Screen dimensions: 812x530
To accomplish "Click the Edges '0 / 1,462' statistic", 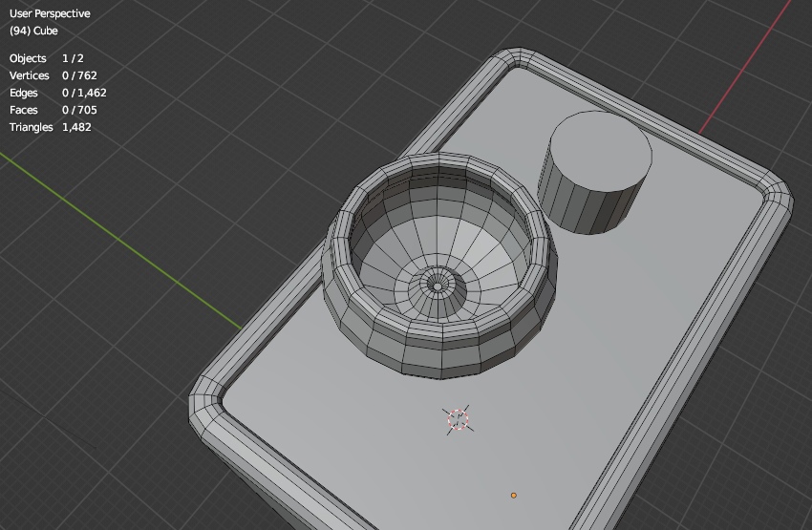I will [84, 93].
